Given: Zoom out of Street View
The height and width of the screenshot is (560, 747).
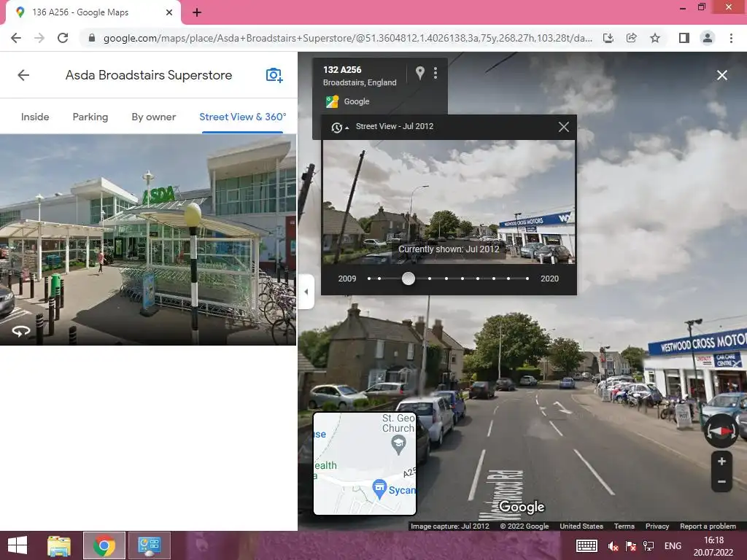Looking at the screenshot, I should [x=721, y=482].
